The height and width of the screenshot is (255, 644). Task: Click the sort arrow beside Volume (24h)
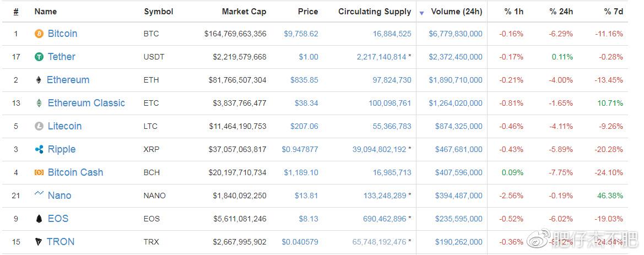click(421, 13)
